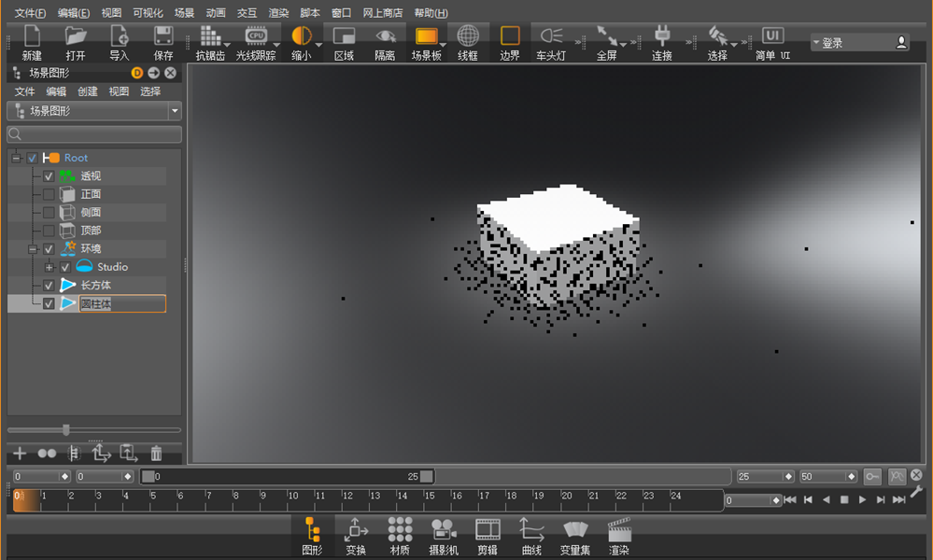Open the 材质 material editor
Image resolution: width=933 pixels, height=560 pixels.
point(400,530)
